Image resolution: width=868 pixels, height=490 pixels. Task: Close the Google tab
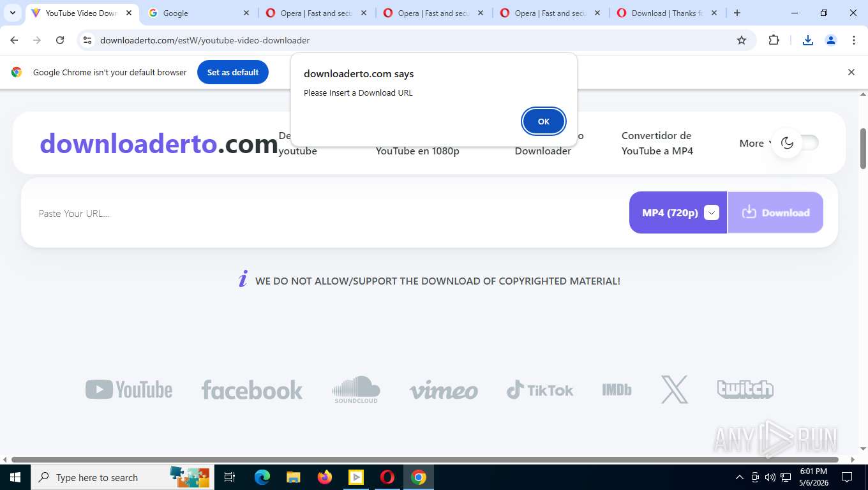(x=246, y=13)
